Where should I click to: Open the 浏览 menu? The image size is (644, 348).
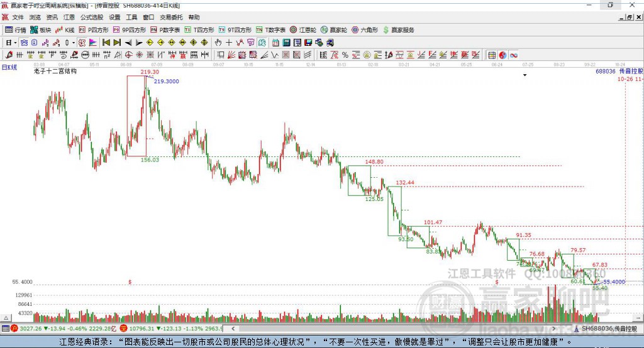click(x=35, y=17)
